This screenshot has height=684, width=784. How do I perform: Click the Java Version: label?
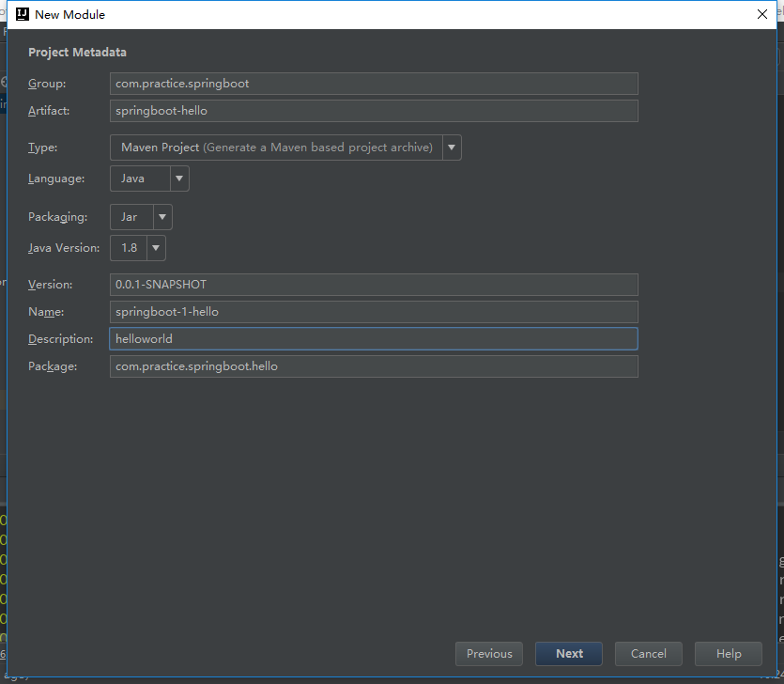point(64,248)
